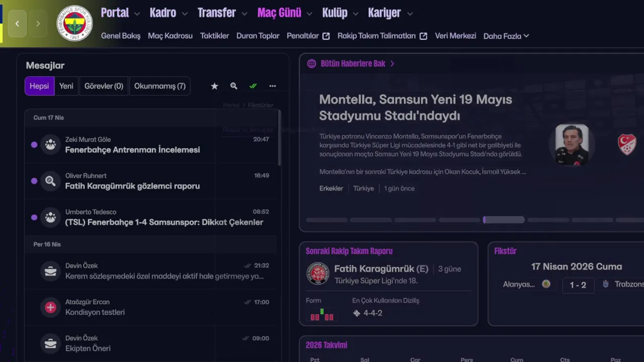Click the globe icon beside Bütün Haberlere Bak
Screen dimensions: 644x362
click(x=311, y=64)
